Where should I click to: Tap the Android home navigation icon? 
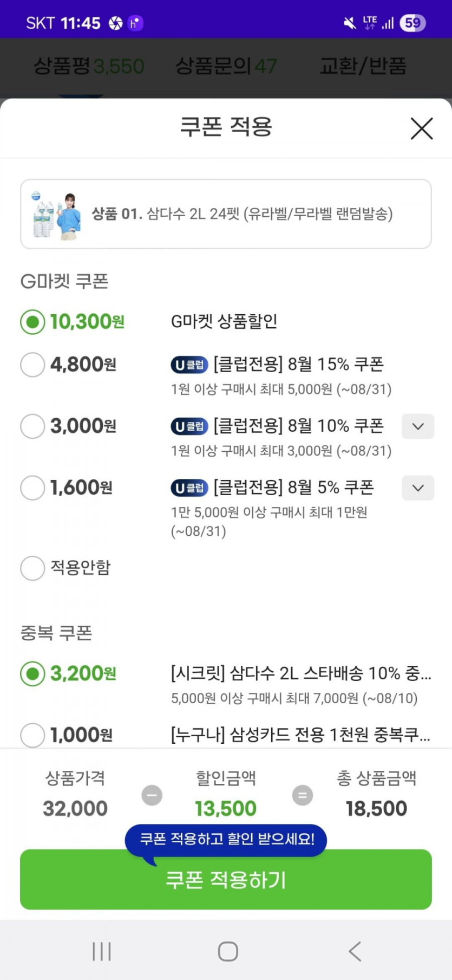(227, 951)
